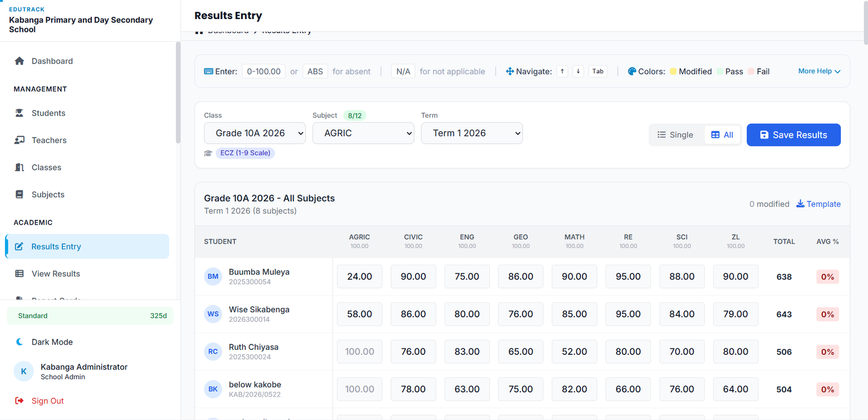Viewport: 868px width, 420px height.
Task: Click the keyboard icon beside Enter
Action: [208, 71]
